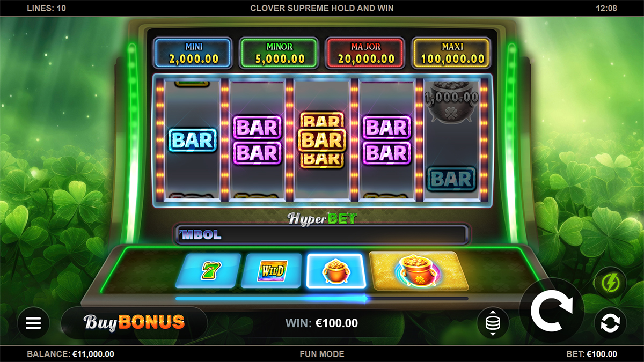Click the gold triple BAR symbol
The image size is (644, 362).
(x=322, y=140)
